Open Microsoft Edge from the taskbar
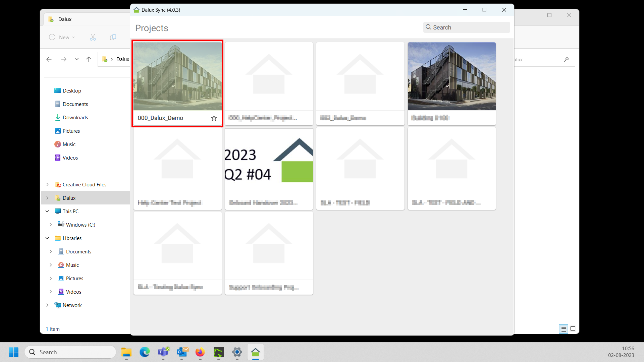The image size is (644, 362). 145,352
